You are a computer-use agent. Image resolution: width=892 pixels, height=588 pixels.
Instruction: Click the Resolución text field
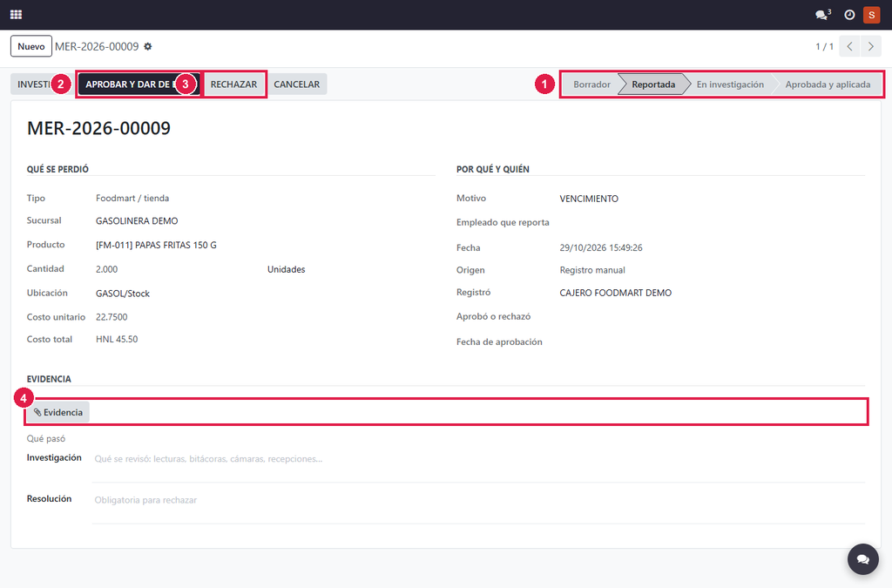tap(478, 507)
